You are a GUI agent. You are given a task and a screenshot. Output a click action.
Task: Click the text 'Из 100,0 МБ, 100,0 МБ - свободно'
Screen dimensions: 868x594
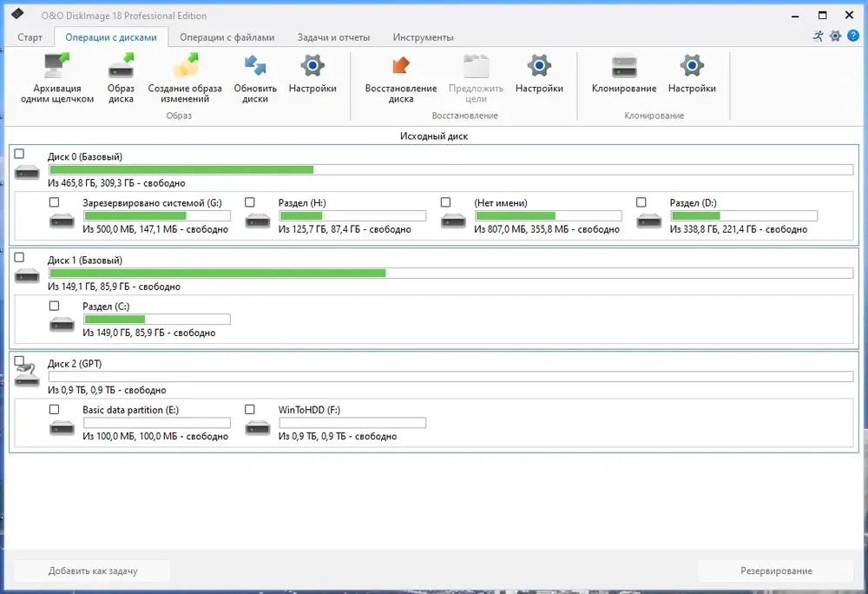[155, 436]
